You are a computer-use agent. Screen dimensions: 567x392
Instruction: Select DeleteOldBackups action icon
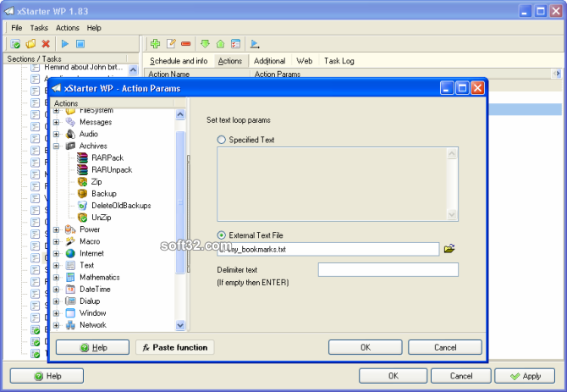click(x=82, y=206)
